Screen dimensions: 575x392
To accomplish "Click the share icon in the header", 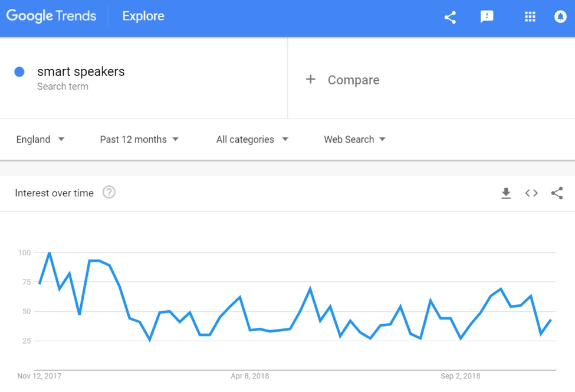I will (450, 17).
